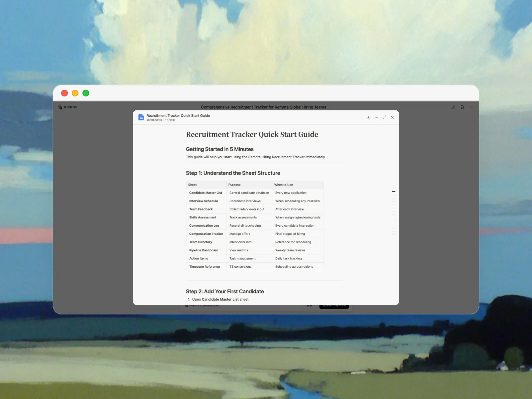Download the Quick Start Guide document
The image size is (532, 399).
coord(368,117)
